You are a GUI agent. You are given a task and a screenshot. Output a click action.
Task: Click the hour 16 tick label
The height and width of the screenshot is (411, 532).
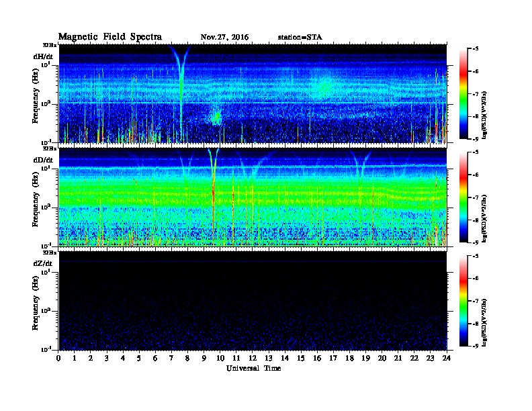317,359
